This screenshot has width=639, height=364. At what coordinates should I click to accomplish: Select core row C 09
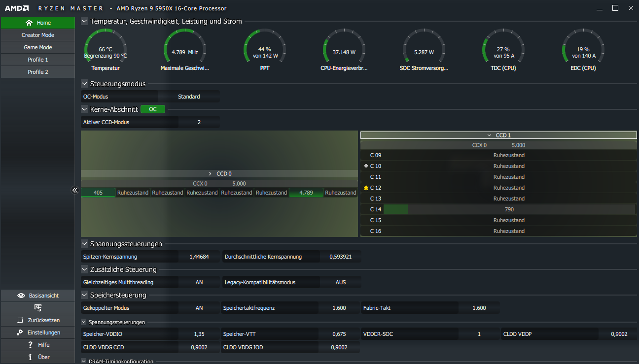coord(498,155)
